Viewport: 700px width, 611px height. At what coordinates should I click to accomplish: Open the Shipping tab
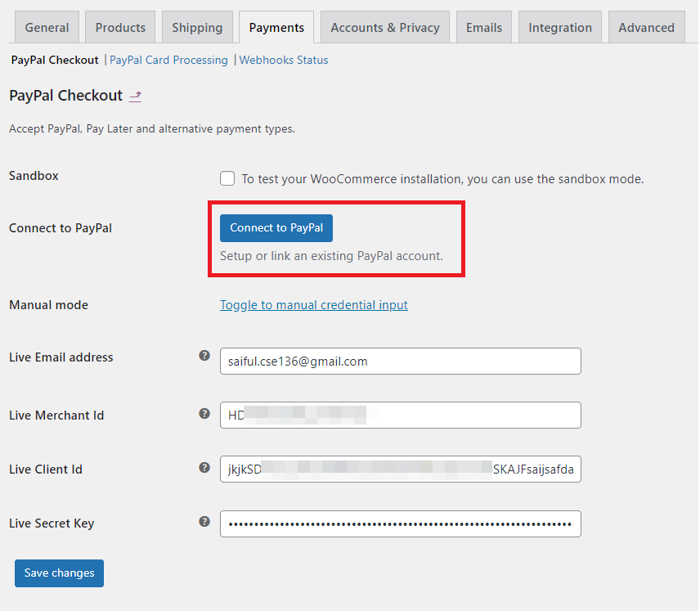coord(197,27)
